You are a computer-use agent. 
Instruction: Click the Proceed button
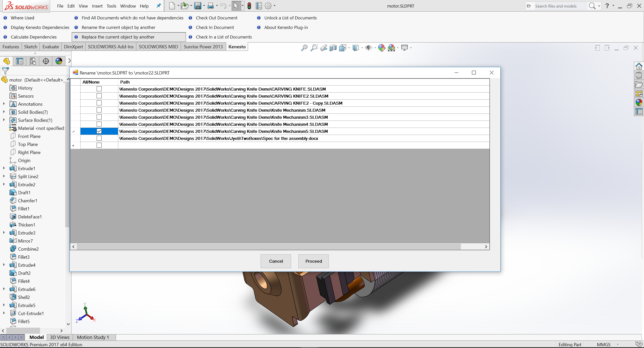[x=313, y=261]
